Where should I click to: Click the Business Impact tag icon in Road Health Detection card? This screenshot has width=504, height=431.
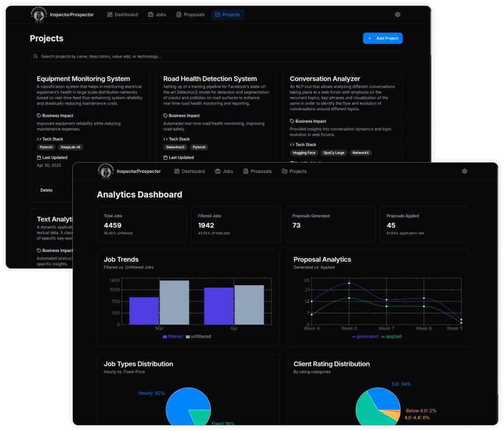pyautogui.click(x=165, y=115)
